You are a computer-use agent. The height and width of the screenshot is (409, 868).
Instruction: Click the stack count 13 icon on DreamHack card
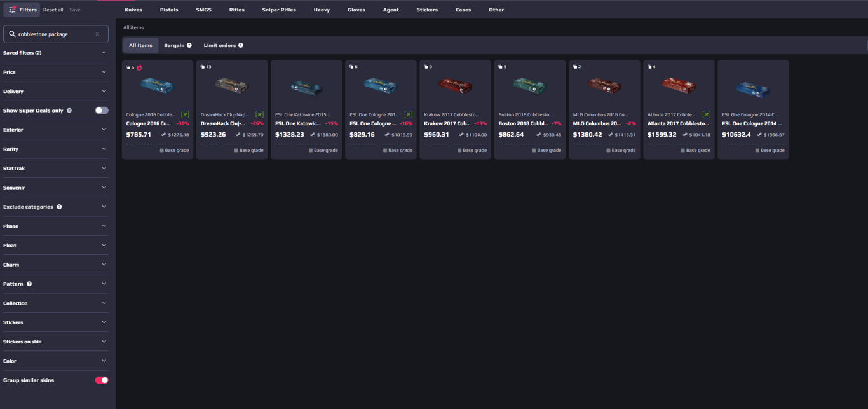203,67
